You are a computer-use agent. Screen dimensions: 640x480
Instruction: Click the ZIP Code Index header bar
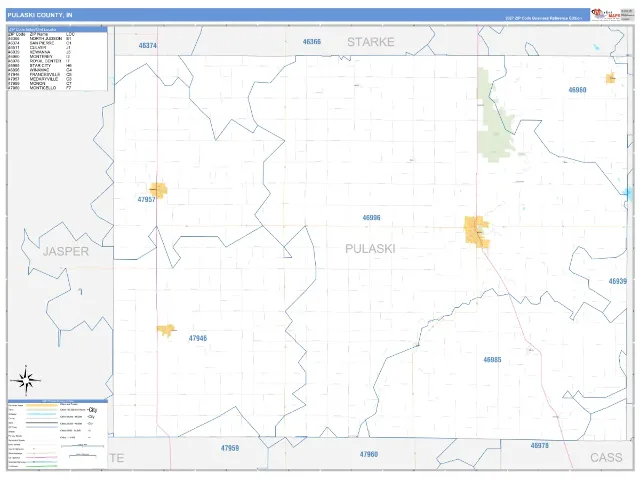(x=58, y=29)
